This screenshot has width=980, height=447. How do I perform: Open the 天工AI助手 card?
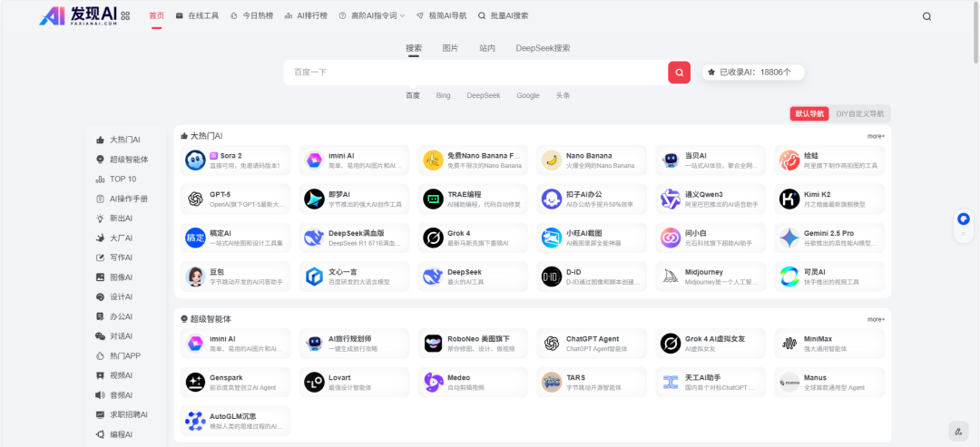(x=710, y=382)
